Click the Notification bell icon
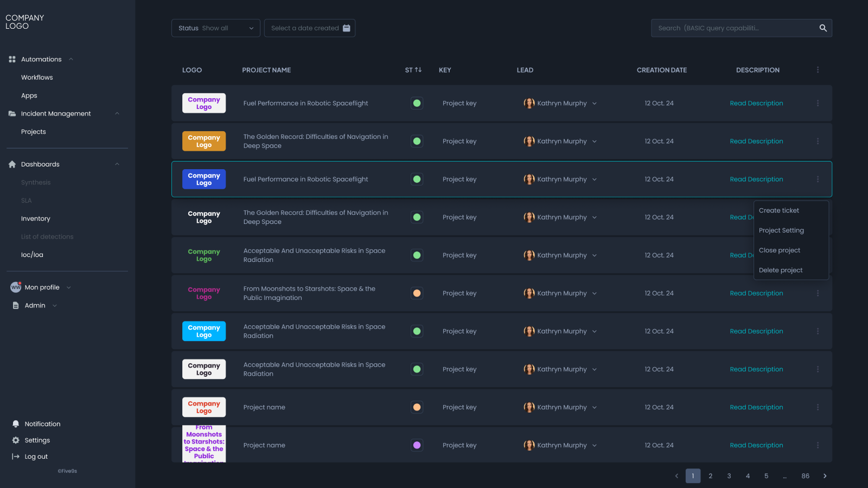The width and height of the screenshot is (868, 488). [16, 424]
